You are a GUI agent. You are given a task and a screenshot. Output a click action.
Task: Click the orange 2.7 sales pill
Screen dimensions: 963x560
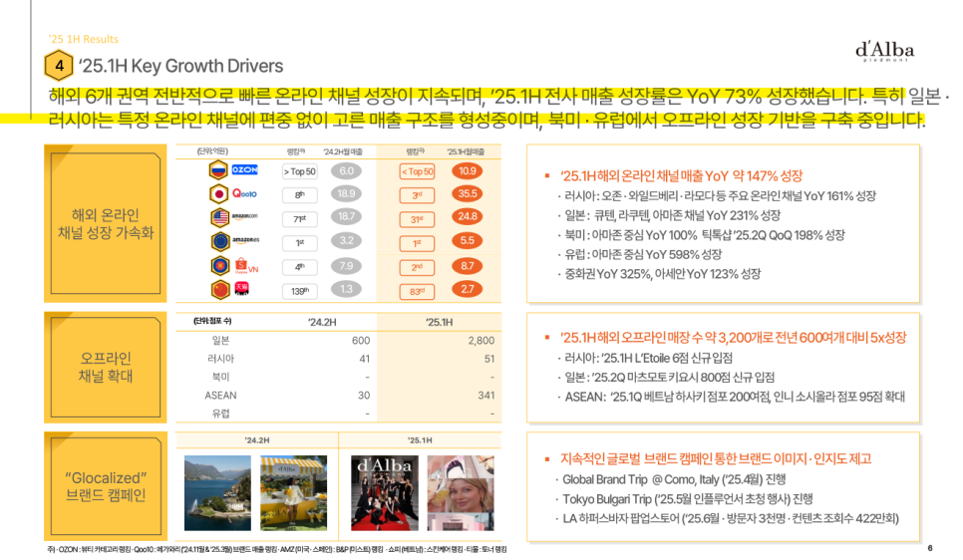[468, 289]
